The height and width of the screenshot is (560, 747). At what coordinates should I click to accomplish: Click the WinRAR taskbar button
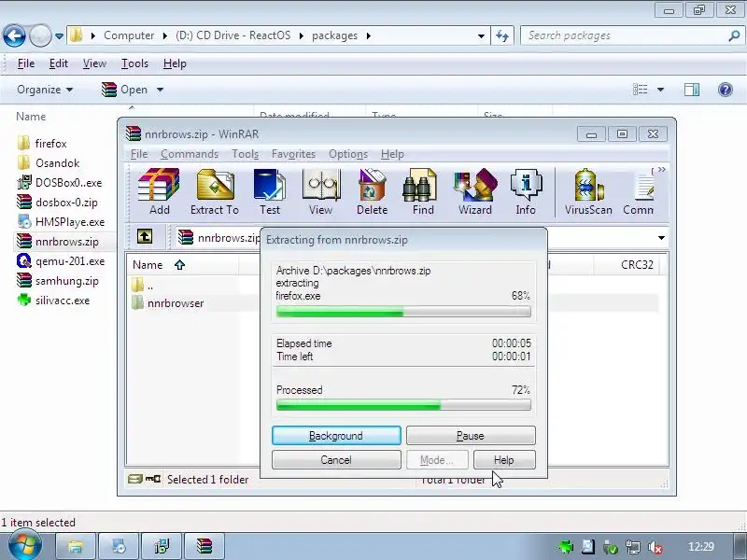tap(204, 546)
